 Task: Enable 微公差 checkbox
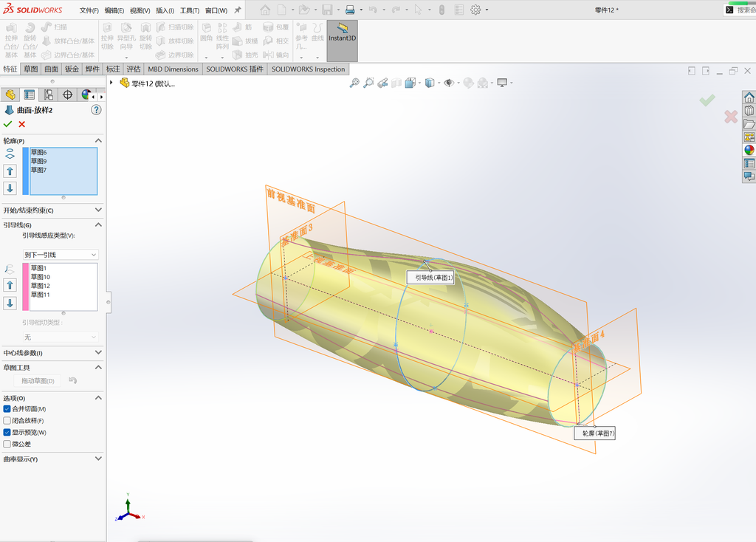[7, 444]
